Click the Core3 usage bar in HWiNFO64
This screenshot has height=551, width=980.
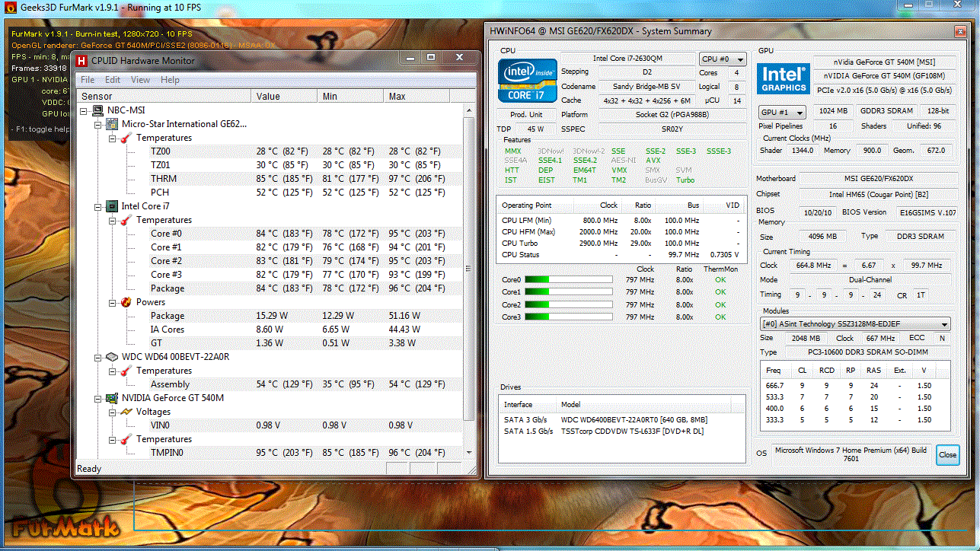coord(568,317)
